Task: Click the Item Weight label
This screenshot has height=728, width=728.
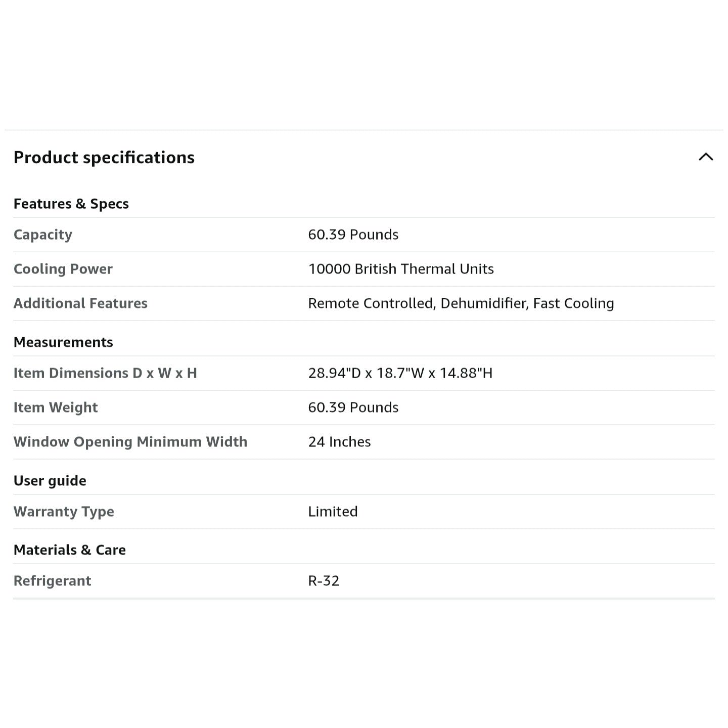Action: tap(56, 407)
